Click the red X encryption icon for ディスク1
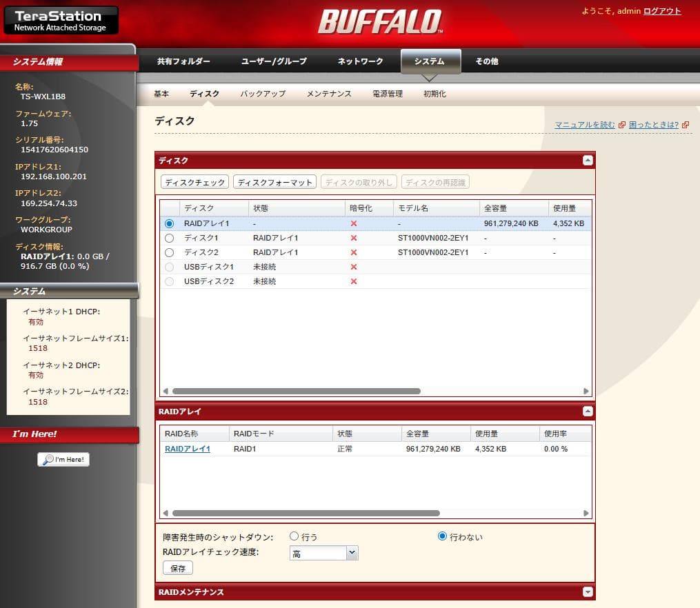700x608 pixels. pyautogui.click(x=354, y=238)
